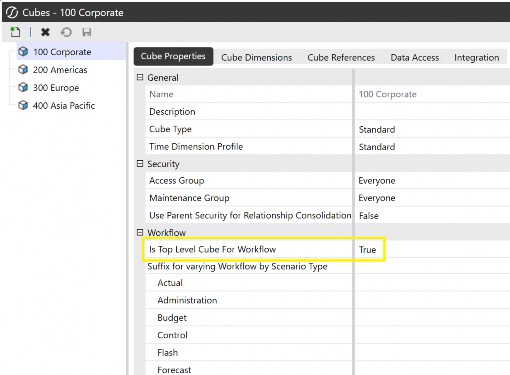The width and height of the screenshot is (510, 375).
Task: Click the Name property row label
Action: click(x=161, y=94)
